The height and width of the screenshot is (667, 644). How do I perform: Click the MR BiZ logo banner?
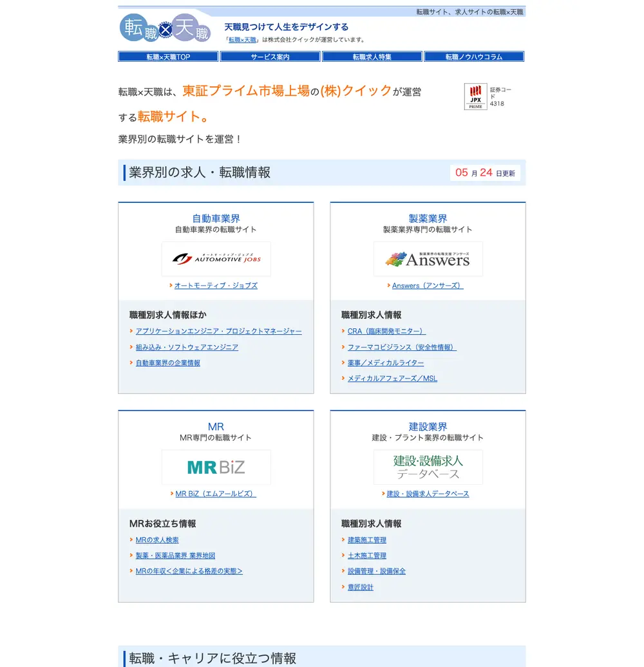pyautogui.click(x=216, y=467)
